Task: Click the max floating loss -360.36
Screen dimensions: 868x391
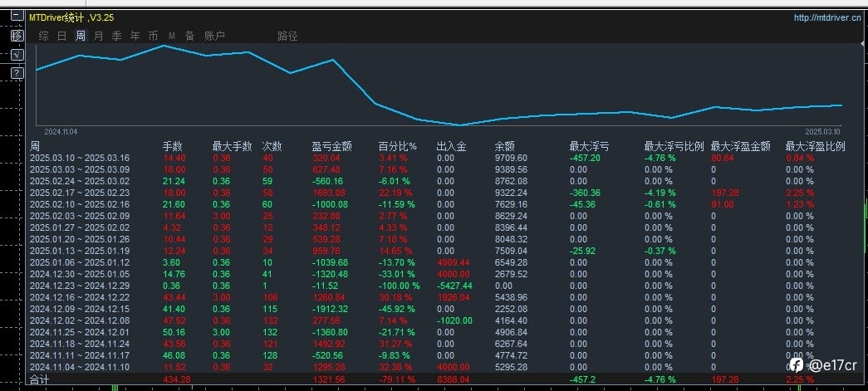Action: 586,193
